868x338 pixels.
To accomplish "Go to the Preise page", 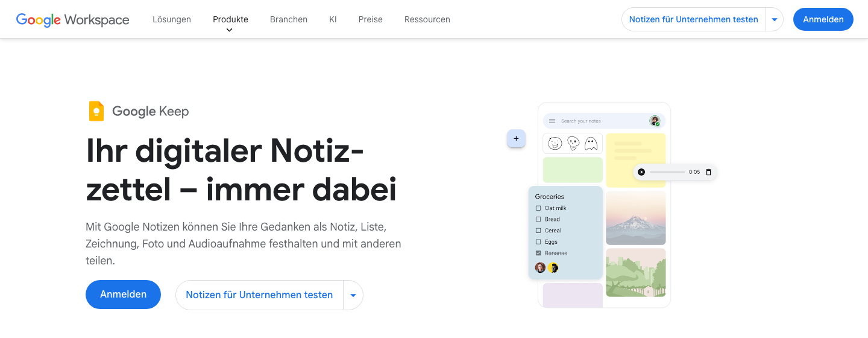I will [371, 19].
